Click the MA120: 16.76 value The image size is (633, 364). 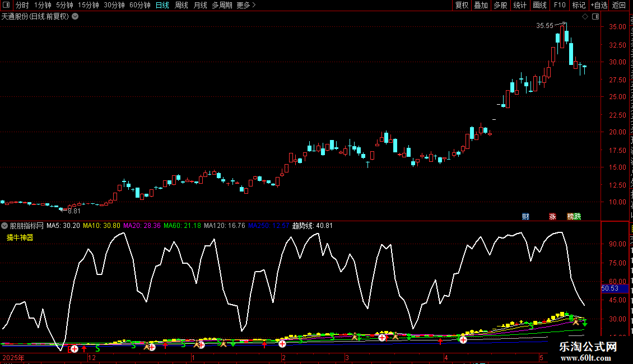[x=225, y=226]
